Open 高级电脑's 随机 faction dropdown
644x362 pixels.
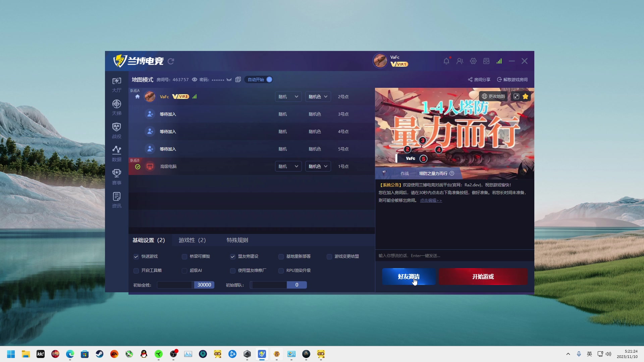tap(288, 166)
